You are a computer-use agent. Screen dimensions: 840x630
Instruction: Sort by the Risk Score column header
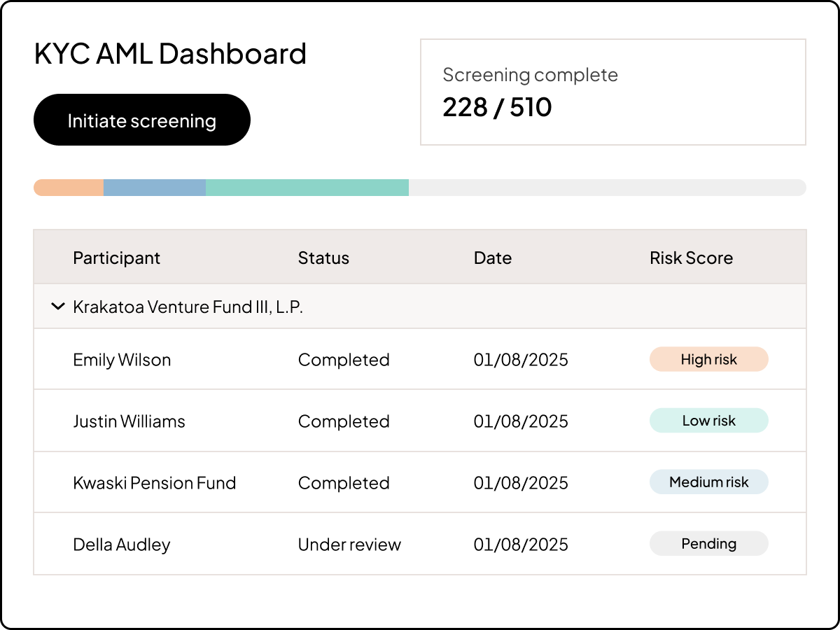pos(690,258)
